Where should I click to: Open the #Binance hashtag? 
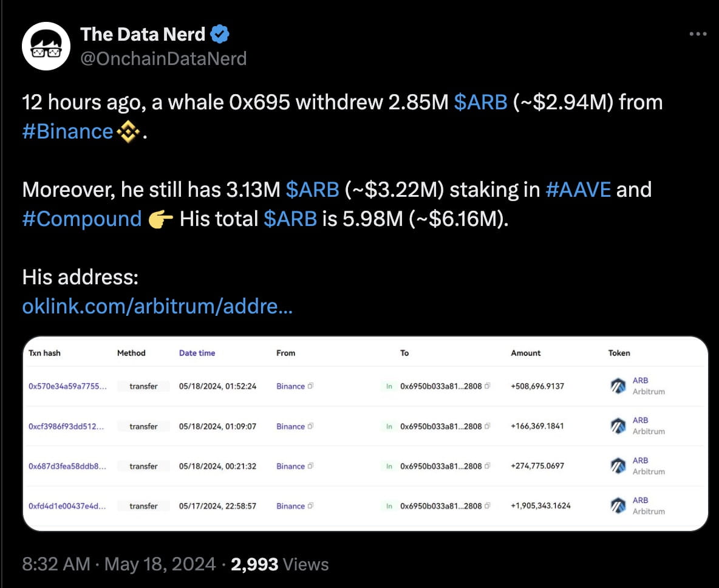(x=67, y=131)
